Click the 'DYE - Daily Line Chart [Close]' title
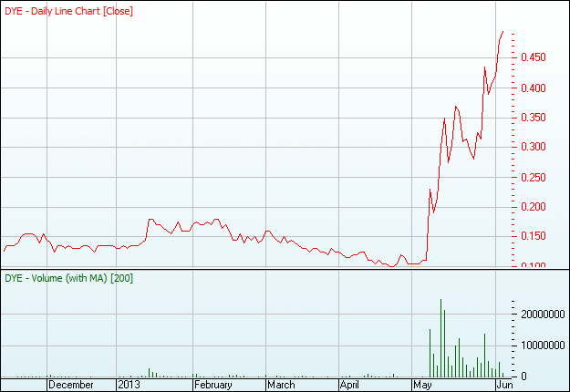570x392 pixels. coord(68,11)
